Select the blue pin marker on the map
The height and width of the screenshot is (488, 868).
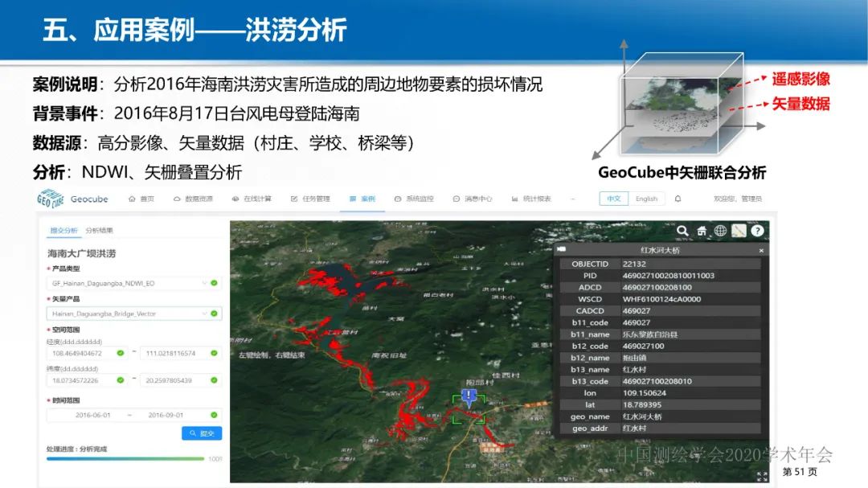pos(469,395)
